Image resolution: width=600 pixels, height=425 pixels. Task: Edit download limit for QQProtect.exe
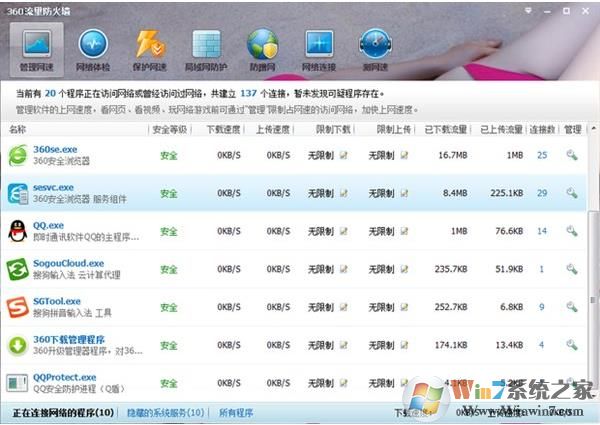tap(344, 383)
